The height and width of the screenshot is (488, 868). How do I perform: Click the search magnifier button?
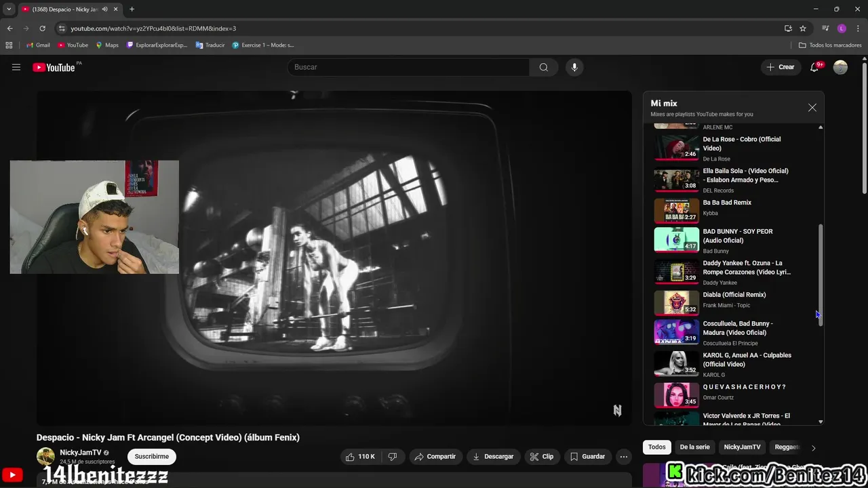[544, 67]
